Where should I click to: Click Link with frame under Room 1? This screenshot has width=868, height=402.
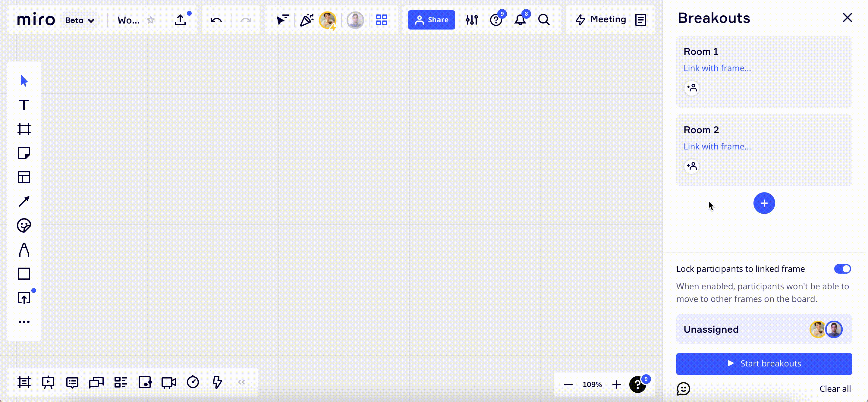[717, 68]
